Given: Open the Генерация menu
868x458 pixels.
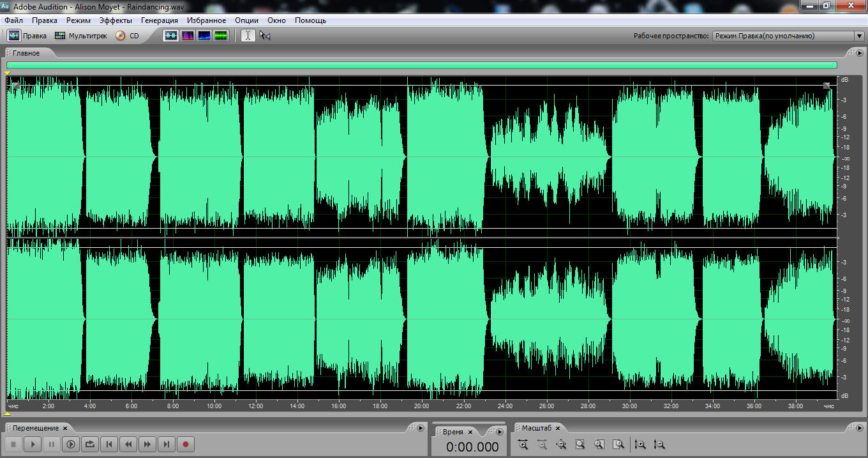Looking at the screenshot, I should [160, 20].
